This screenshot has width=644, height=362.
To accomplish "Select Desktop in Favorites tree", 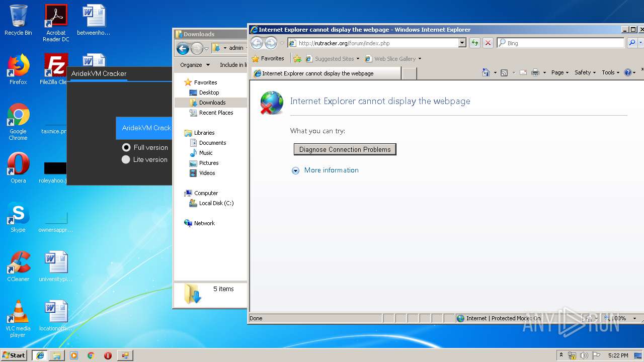I will click(x=209, y=93).
